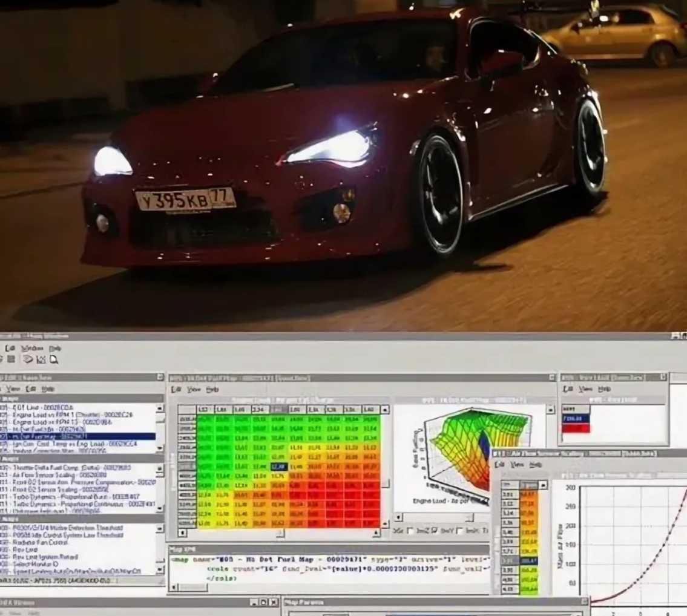Click up arrow of second map list scrollbar
This screenshot has width=687, height=616.
(x=160, y=468)
